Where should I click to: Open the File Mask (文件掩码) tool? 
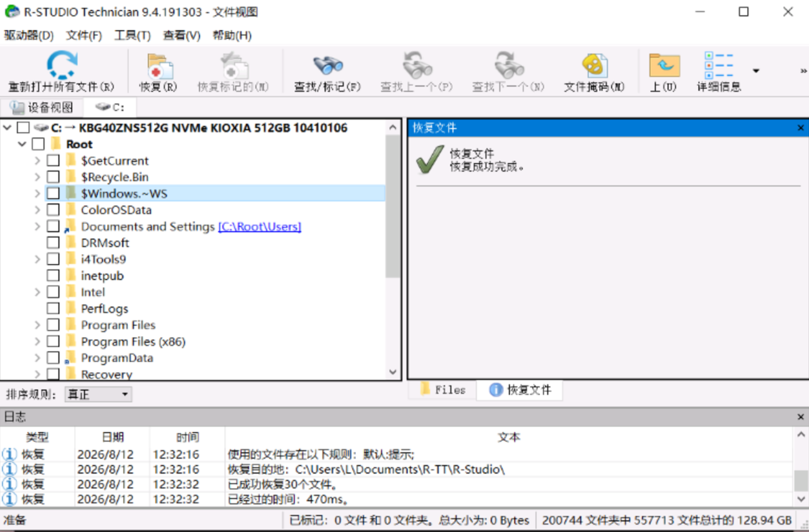coord(594,65)
